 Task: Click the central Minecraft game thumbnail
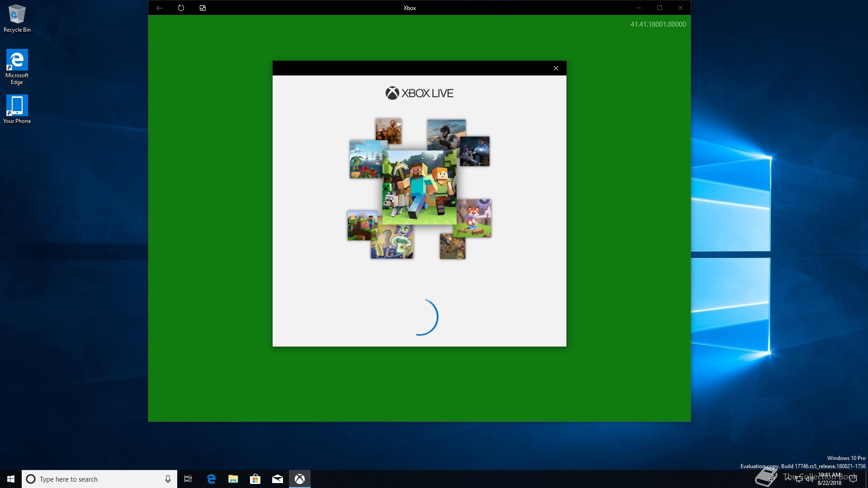point(419,188)
